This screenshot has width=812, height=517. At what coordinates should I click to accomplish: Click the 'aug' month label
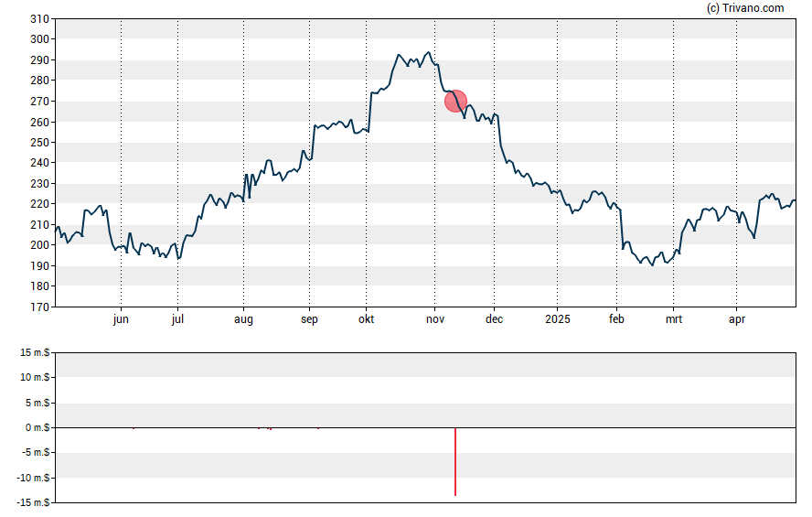(x=243, y=319)
